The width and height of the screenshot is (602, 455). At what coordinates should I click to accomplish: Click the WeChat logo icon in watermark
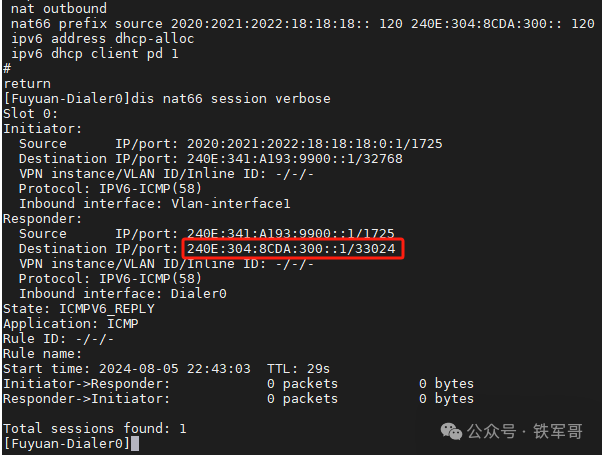451,431
